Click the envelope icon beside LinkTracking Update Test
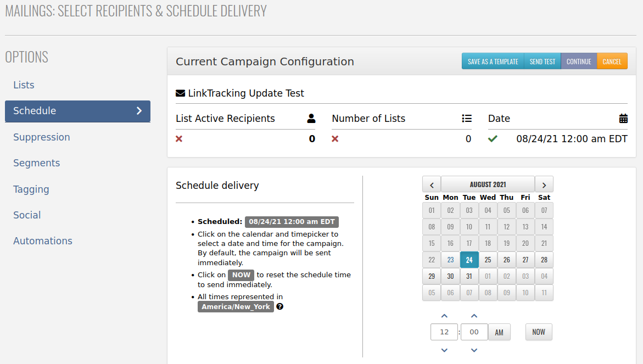 pos(181,93)
